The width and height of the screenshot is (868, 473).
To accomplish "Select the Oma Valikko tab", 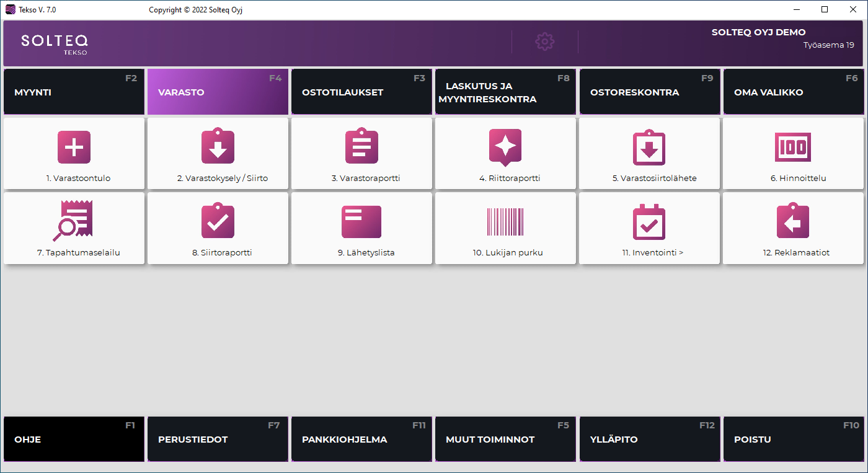I will (793, 92).
